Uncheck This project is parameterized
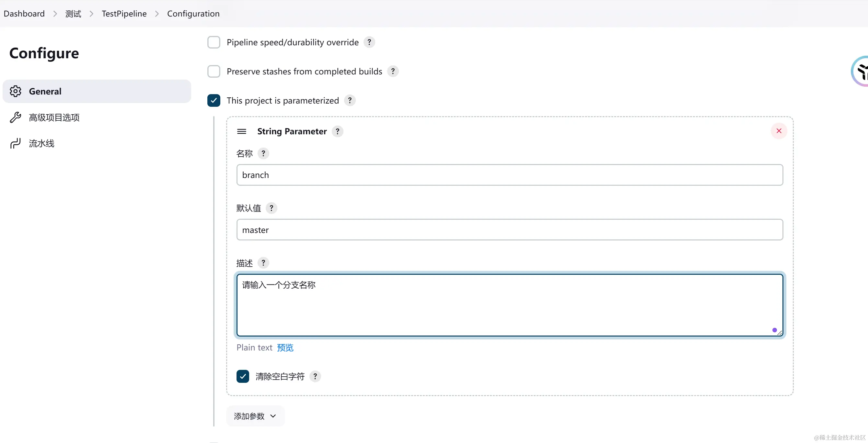Image resolution: width=868 pixels, height=443 pixels. [x=214, y=100]
